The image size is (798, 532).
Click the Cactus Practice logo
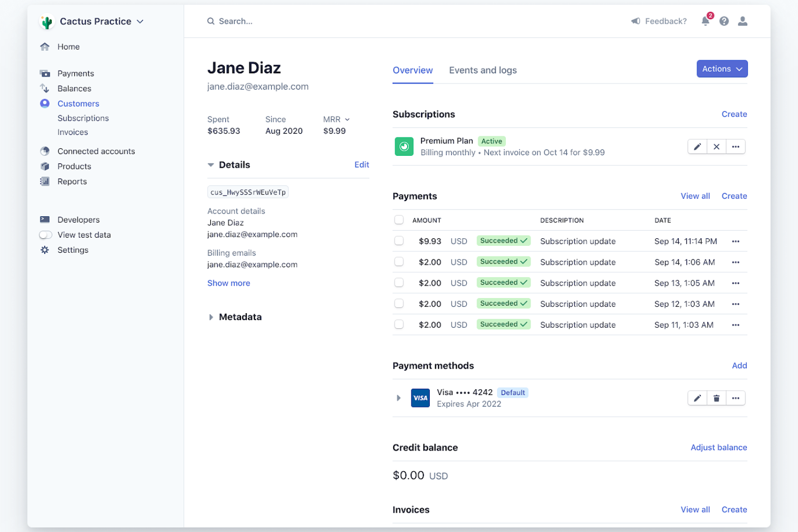47,22
